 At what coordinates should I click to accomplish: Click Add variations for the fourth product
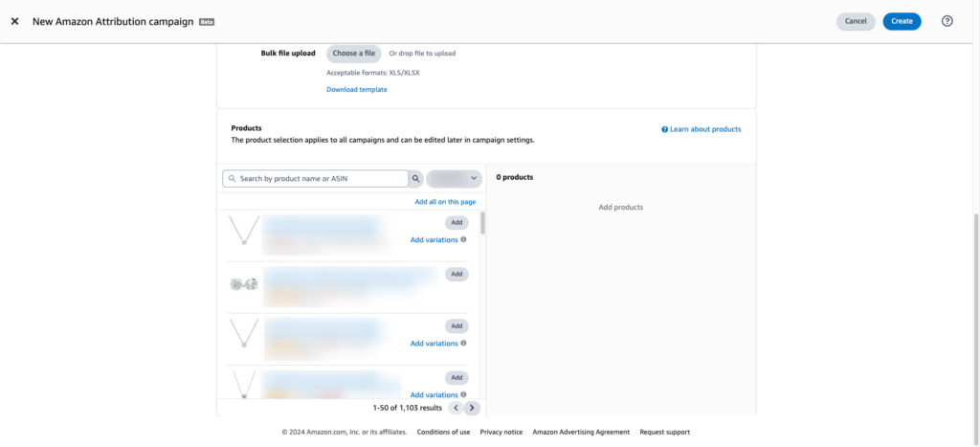pyautogui.click(x=434, y=395)
